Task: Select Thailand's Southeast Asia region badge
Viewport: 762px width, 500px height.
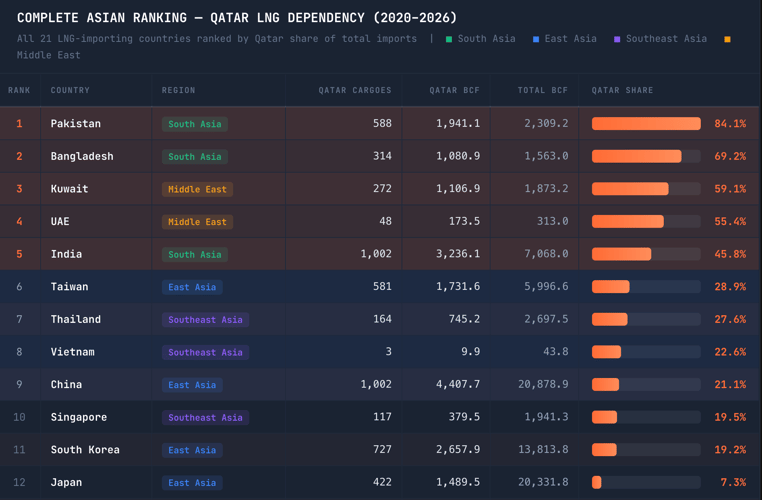Action: coord(205,320)
